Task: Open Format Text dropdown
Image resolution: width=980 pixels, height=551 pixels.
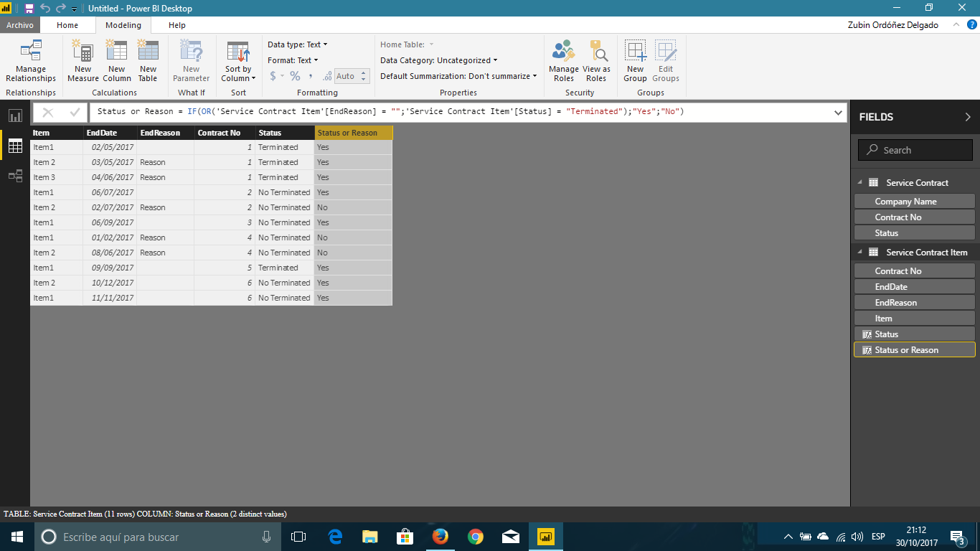Action: 293,60
